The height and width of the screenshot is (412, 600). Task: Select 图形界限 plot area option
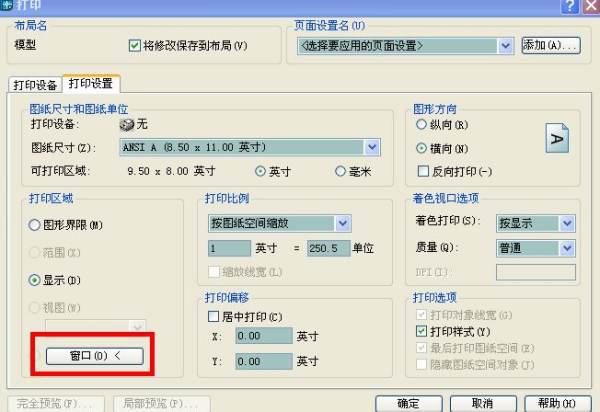[34, 226]
